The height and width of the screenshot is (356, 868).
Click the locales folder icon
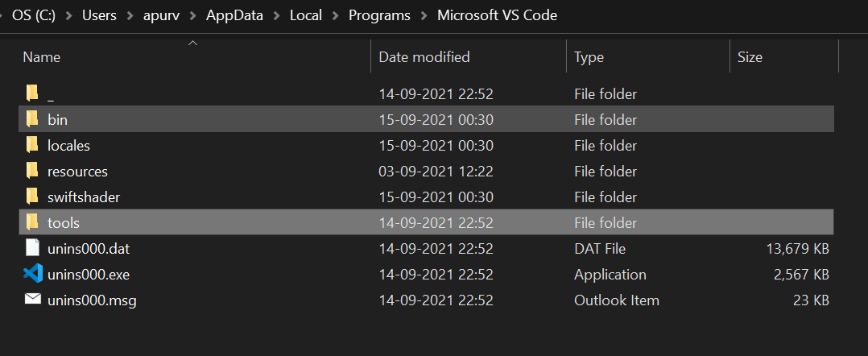click(32, 146)
